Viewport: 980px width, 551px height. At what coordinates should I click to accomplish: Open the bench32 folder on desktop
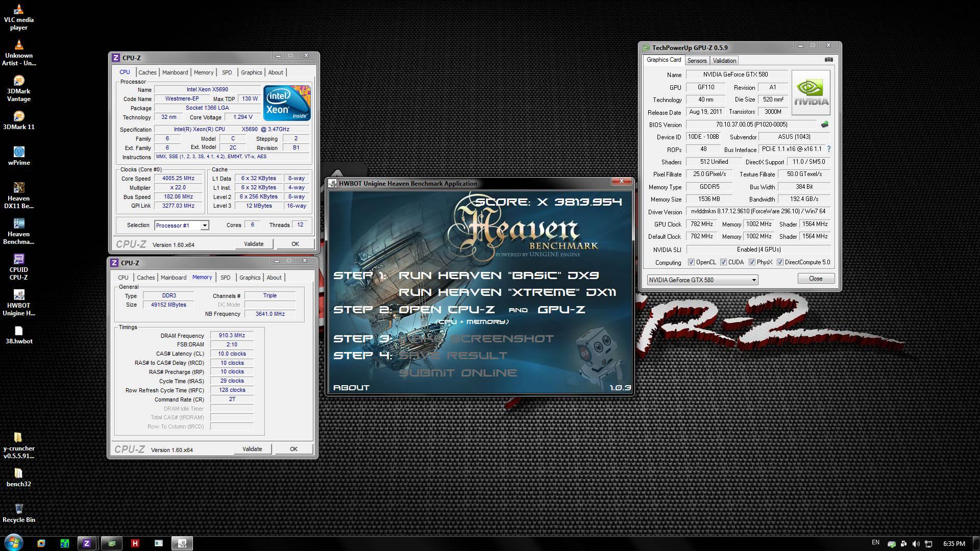click(19, 478)
